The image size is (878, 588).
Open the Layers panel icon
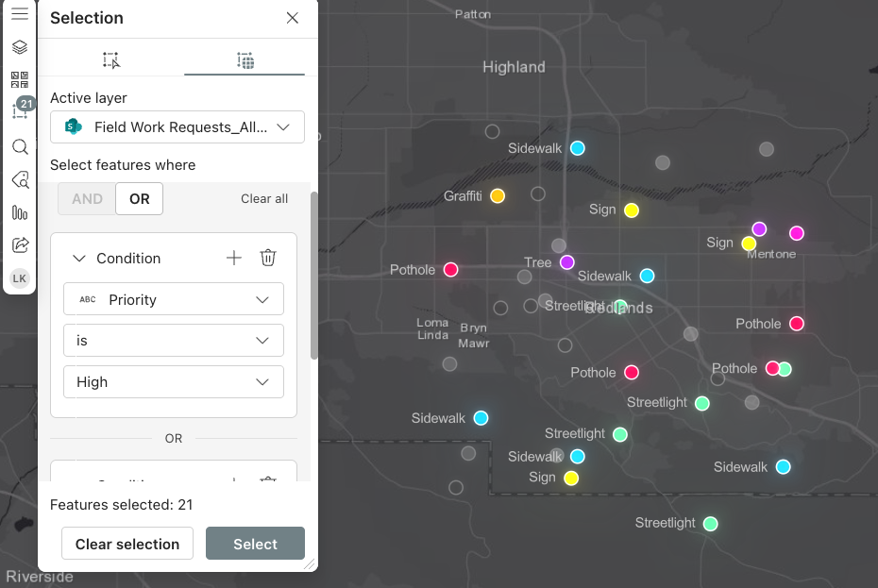(x=20, y=47)
